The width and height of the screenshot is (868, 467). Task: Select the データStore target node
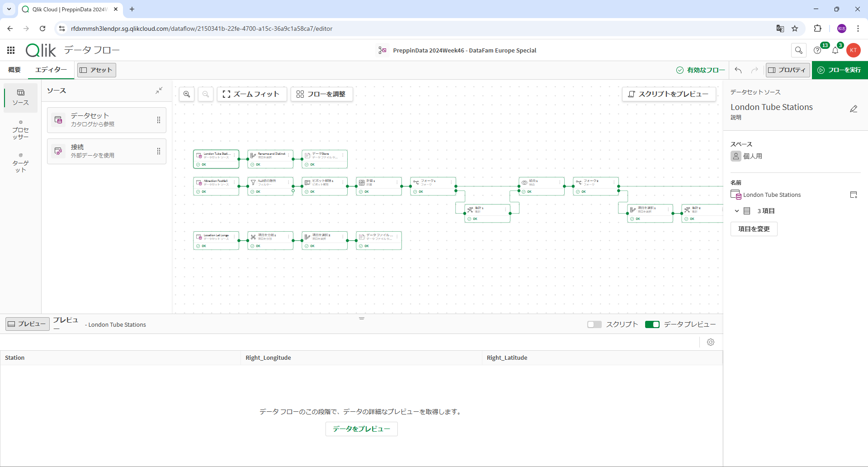(325, 159)
